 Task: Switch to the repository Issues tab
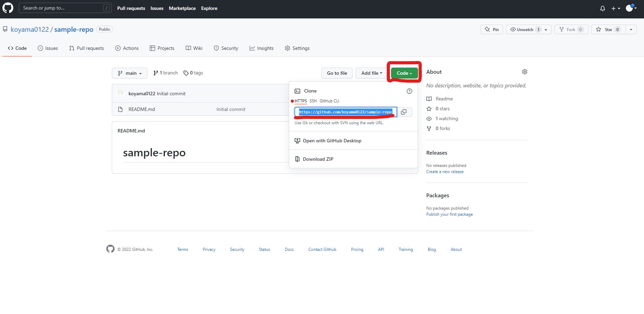(48, 48)
